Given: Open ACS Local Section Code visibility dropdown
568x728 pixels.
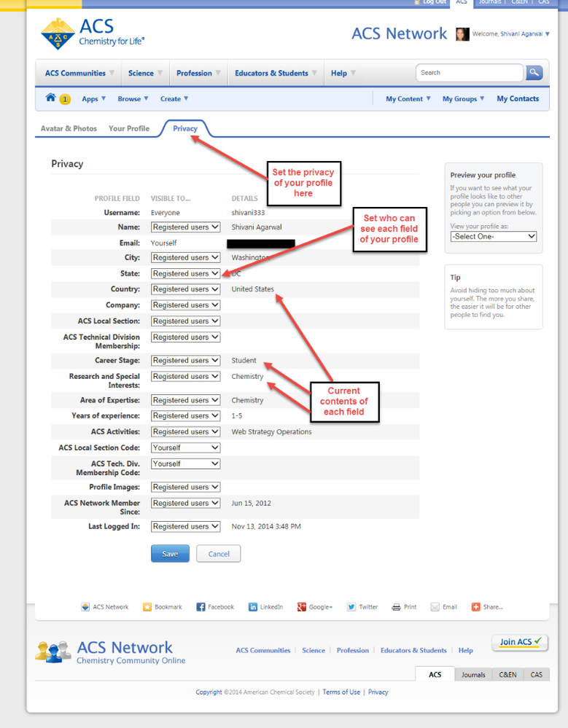Looking at the screenshot, I should tap(185, 448).
